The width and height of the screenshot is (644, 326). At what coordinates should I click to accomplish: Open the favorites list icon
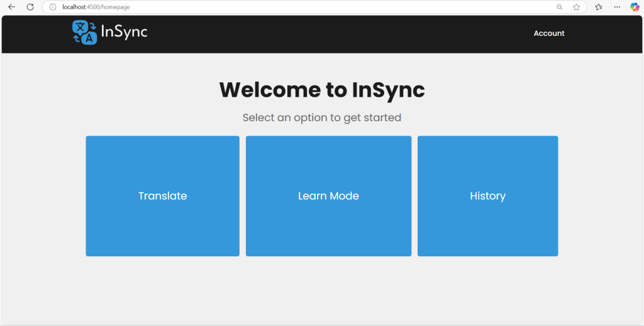[x=599, y=7]
